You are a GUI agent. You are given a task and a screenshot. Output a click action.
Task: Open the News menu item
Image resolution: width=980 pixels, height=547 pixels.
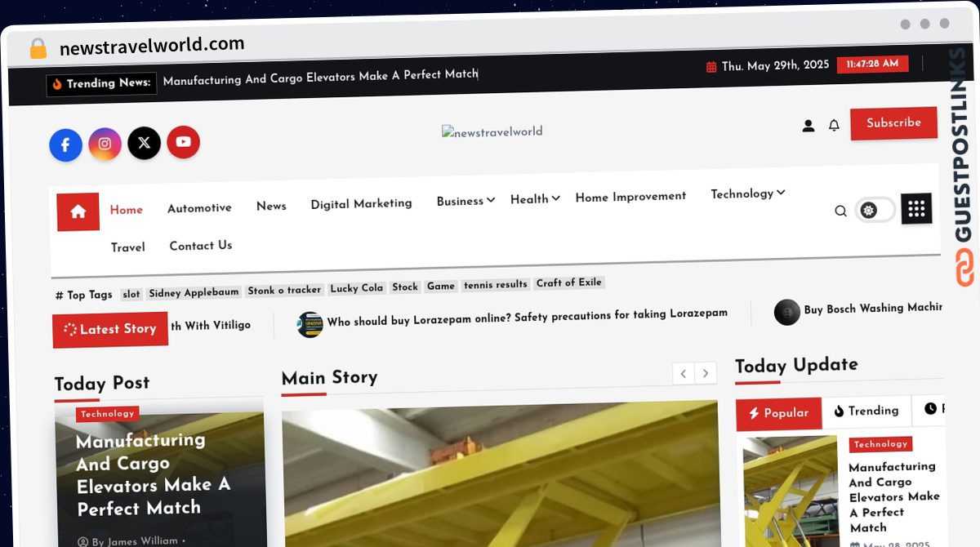(271, 206)
